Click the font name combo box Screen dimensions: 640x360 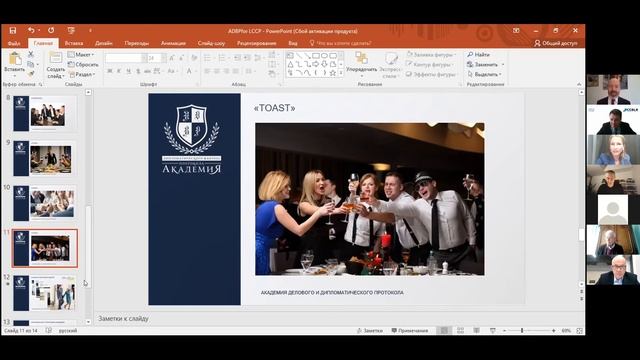coord(126,58)
